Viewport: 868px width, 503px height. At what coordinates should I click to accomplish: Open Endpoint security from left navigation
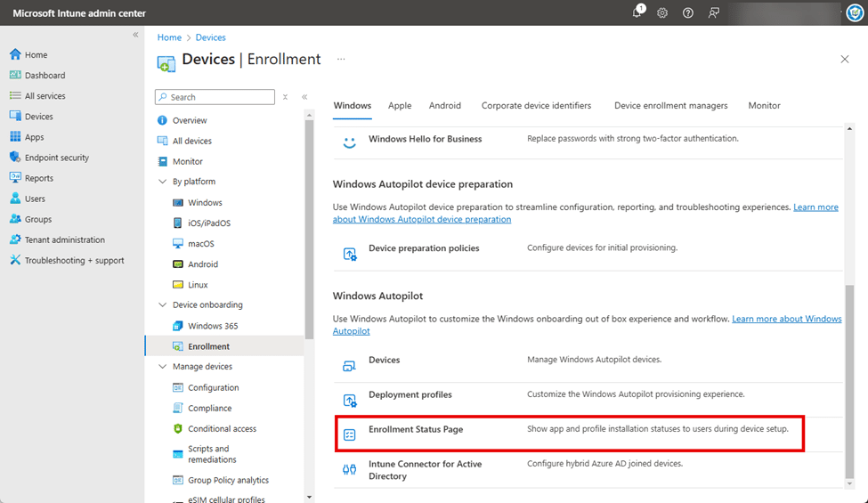coord(57,158)
